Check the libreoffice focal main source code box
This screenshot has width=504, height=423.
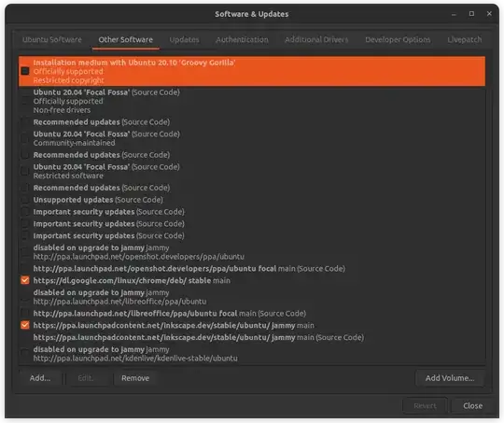[25, 314]
